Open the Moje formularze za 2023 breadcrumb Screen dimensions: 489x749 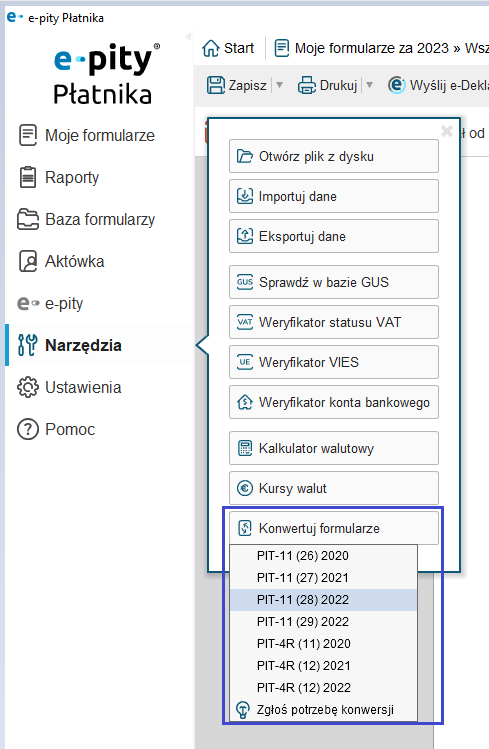pos(361,48)
